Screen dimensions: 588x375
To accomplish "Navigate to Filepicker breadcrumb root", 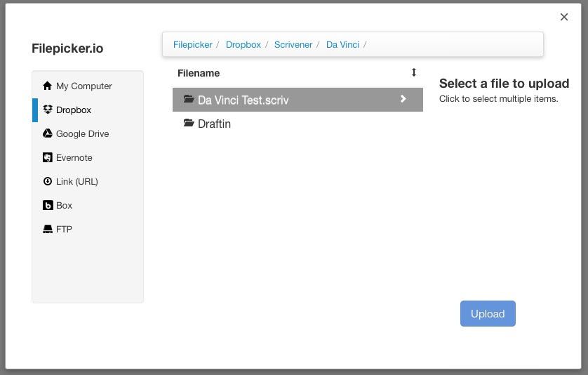I will point(192,44).
